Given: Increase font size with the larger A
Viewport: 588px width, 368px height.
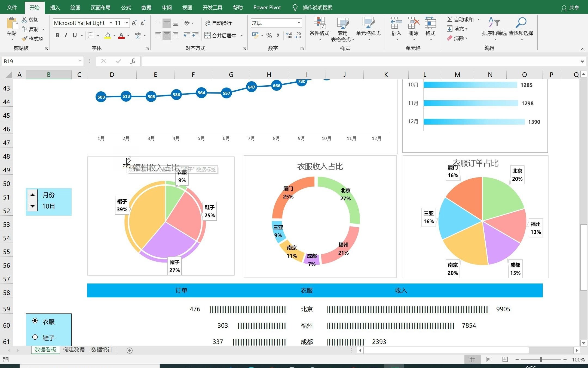Looking at the screenshot, I should tap(134, 23).
